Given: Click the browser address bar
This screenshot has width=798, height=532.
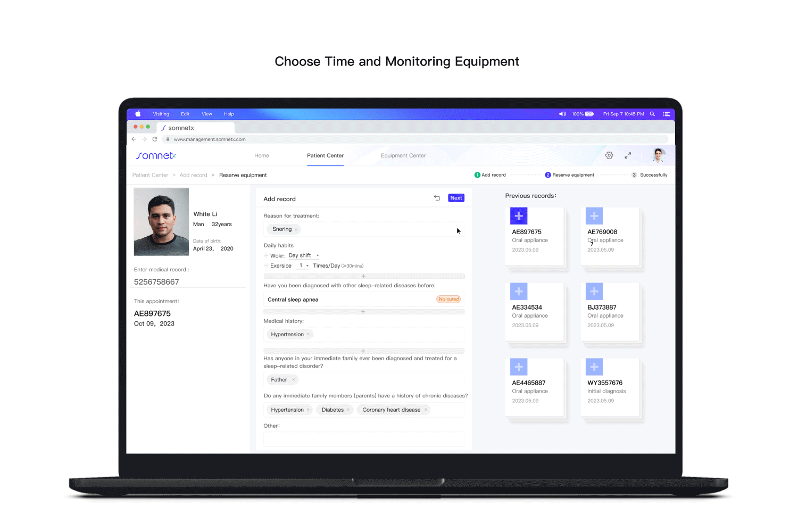Looking at the screenshot, I should pyautogui.click(x=415, y=139).
